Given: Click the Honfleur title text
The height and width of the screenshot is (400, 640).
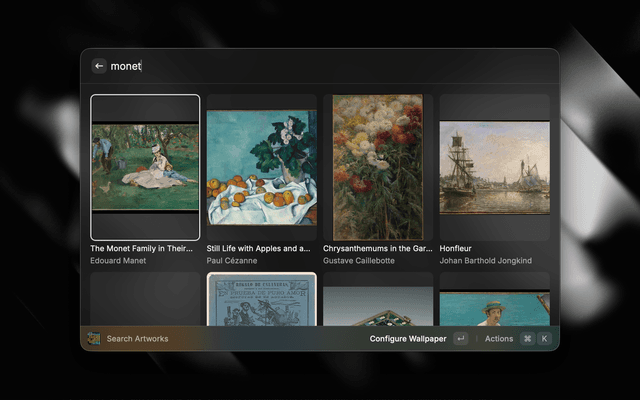Looking at the screenshot, I should 455,248.
